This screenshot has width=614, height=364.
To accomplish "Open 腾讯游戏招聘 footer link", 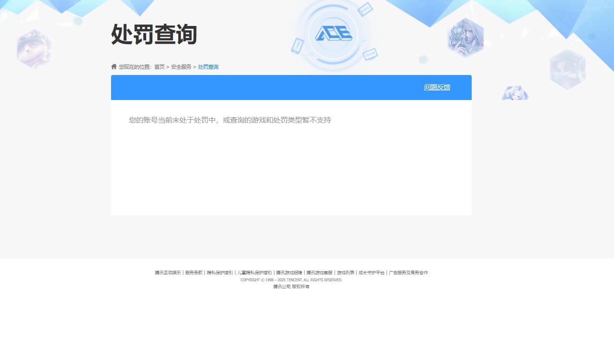I will 289,273.
